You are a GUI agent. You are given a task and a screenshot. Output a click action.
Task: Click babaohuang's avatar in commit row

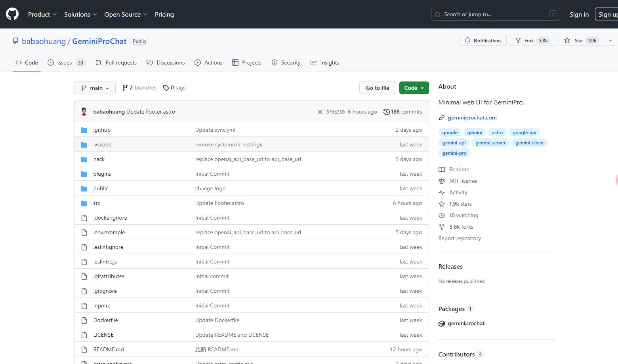point(84,112)
